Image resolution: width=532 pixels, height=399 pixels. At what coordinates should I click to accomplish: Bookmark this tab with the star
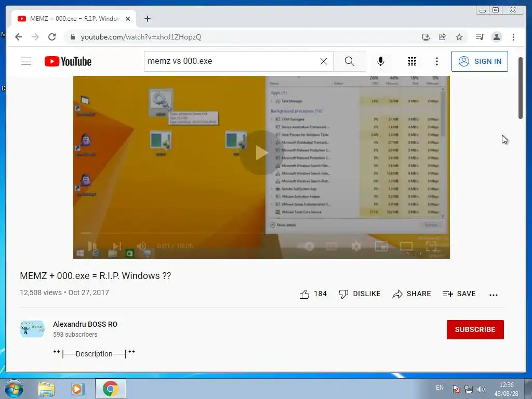pos(459,37)
